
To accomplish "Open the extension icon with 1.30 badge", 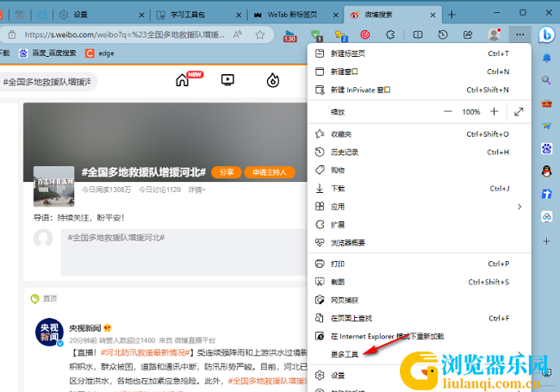I will 290,35.
